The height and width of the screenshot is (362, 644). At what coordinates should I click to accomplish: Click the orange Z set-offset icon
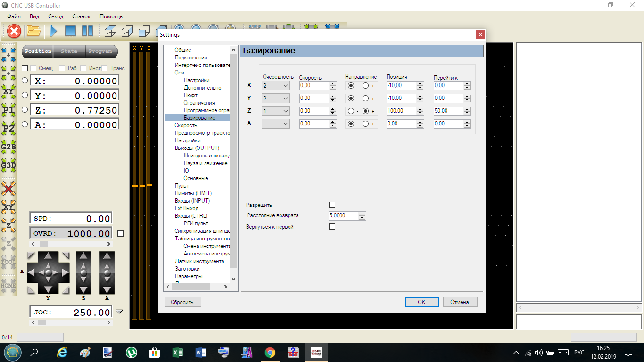pos(8,225)
